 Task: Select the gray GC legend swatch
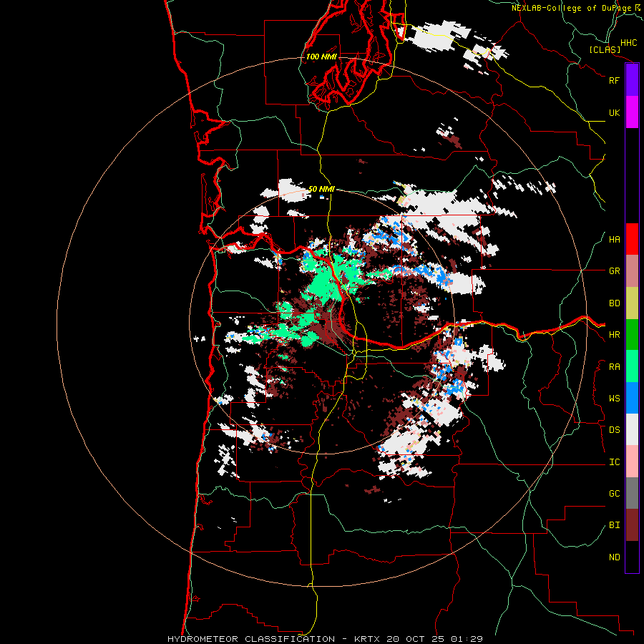pos(632,493)
